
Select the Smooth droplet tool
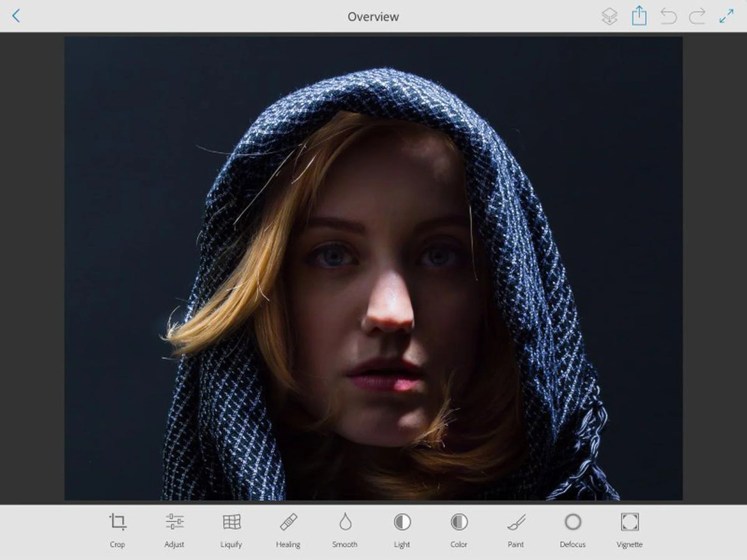click(x=345, y=522)
